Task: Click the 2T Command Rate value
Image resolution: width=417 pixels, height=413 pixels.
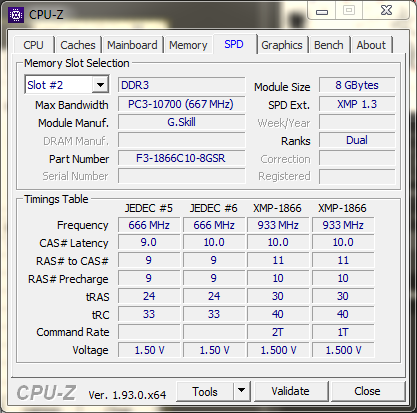Action: point(278,332)
